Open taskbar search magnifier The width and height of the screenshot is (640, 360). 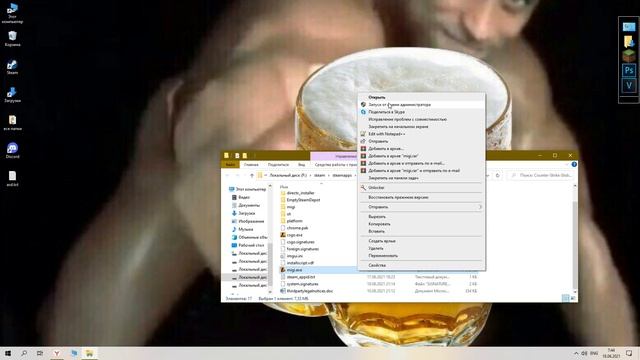[24, 353]
